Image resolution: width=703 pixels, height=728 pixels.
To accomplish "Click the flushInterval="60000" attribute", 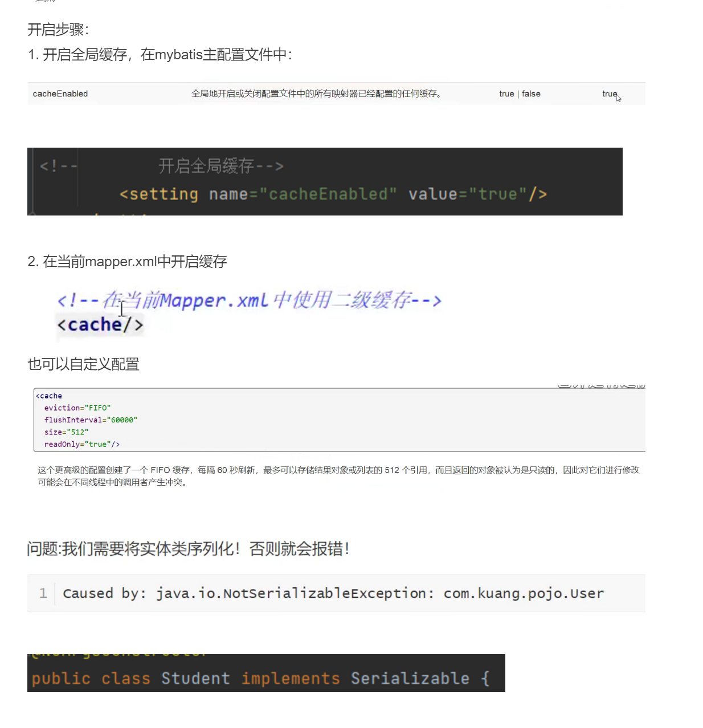I will pyautogui.click(x=91, y=420).
